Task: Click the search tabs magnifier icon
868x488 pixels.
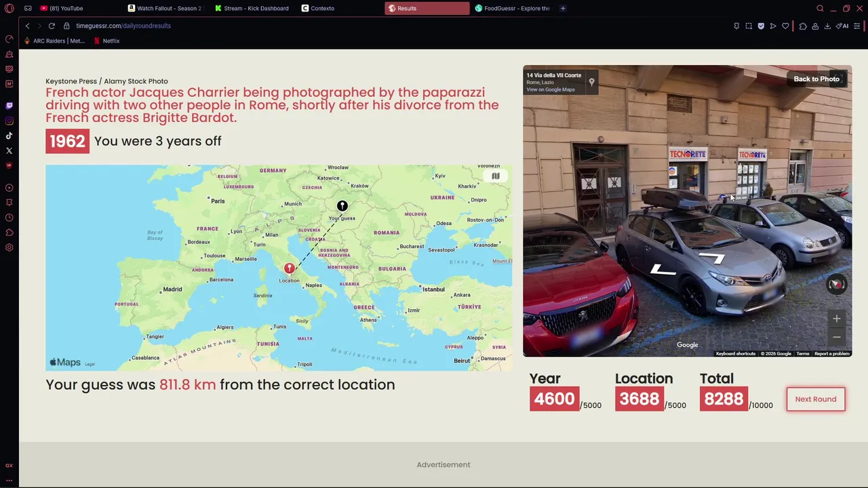Action: (x=820, y=8)
